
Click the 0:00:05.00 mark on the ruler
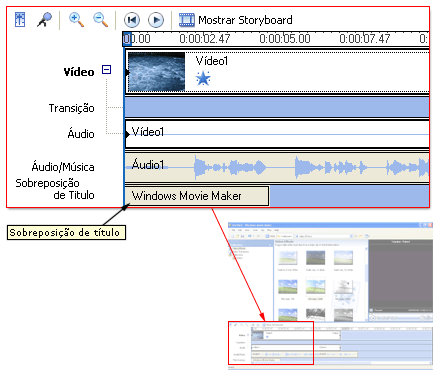(x=285, y=39)
